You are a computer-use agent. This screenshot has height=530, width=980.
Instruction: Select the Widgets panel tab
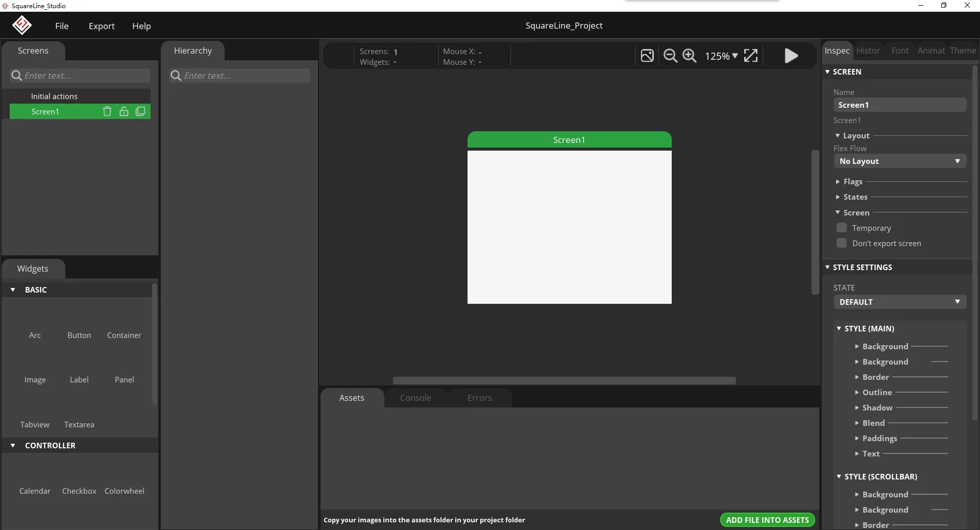pyautogui.click(x=33, y=269)
